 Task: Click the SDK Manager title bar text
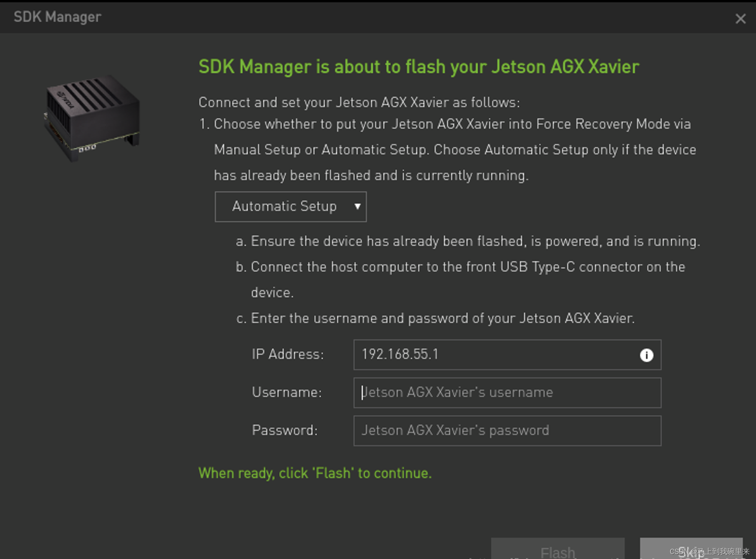pos(57,17)
